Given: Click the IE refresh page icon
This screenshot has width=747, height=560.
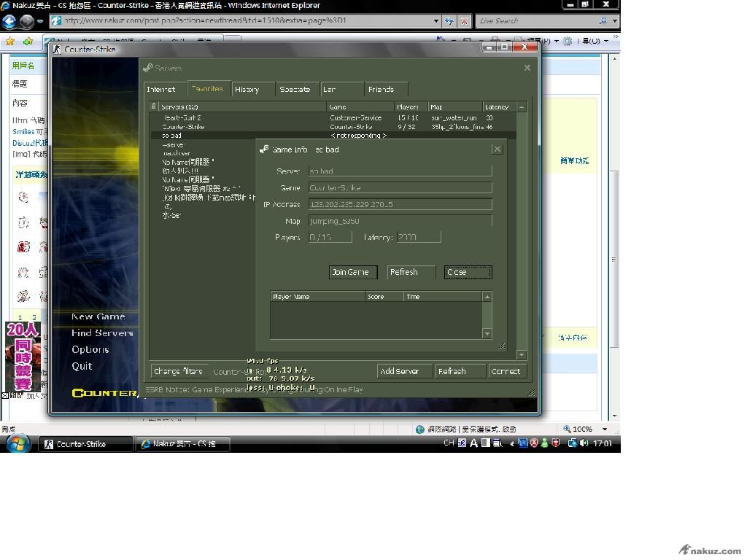Looking at the screenshot, I should tap(449, 21).
